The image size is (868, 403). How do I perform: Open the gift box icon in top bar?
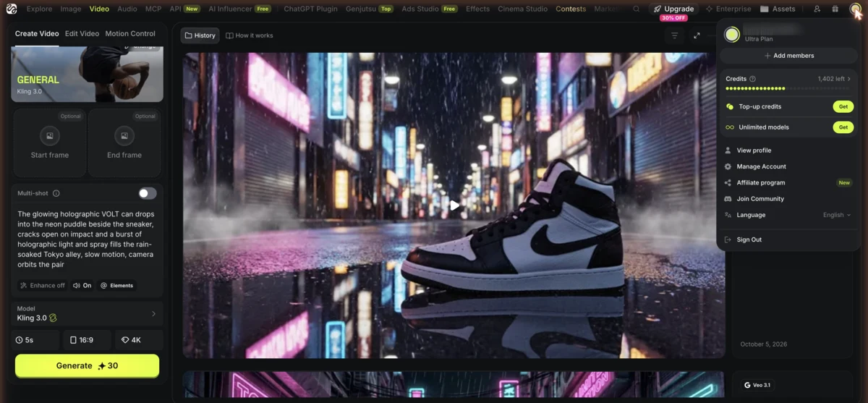(835, 9)
